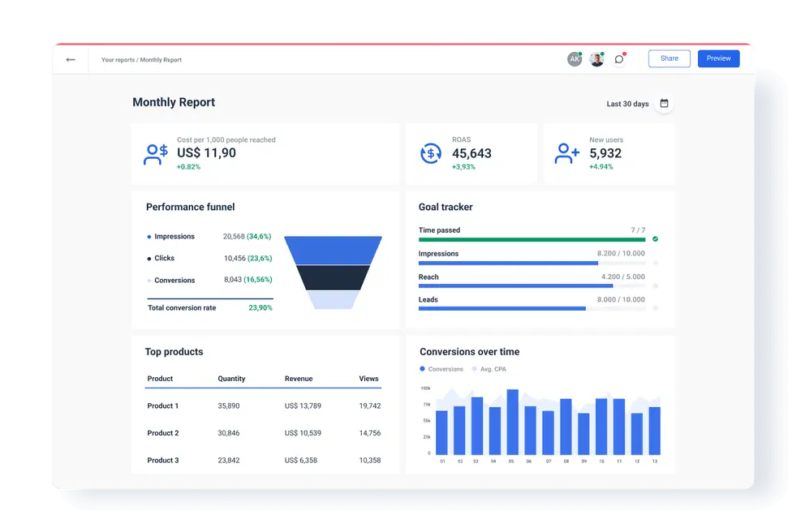
Task: Toggle the Avg. CPA legend item
Action: 489,369
